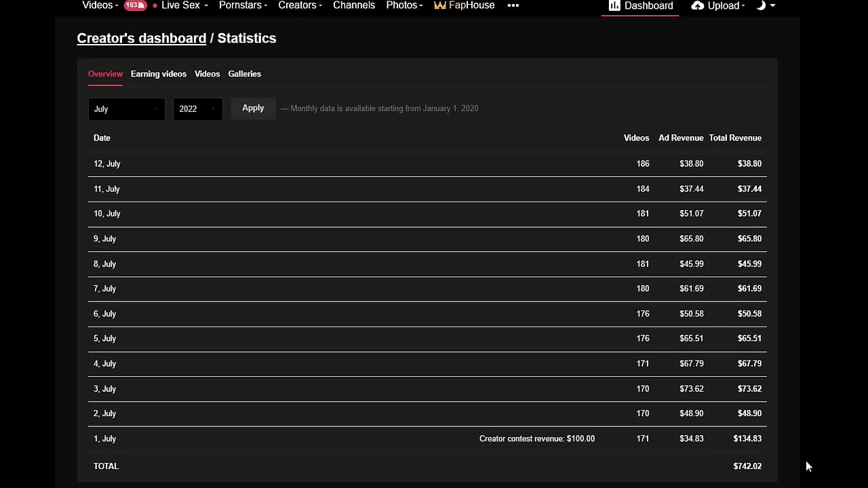This screenshot has height=488, width=868.
Task: Open the 163 new videos feed badge
Action: [135, 5]
